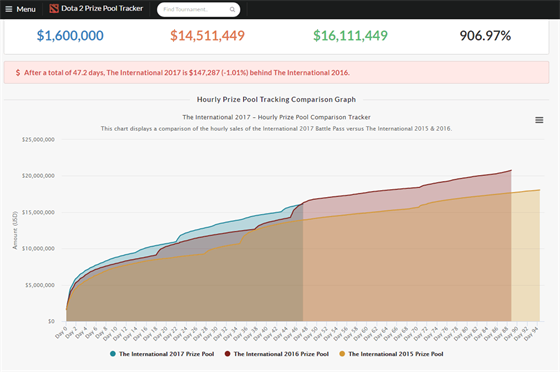Click the teal 2017 legend dot
The width and height of the screenshot is (560, 372).
[113, 354]
